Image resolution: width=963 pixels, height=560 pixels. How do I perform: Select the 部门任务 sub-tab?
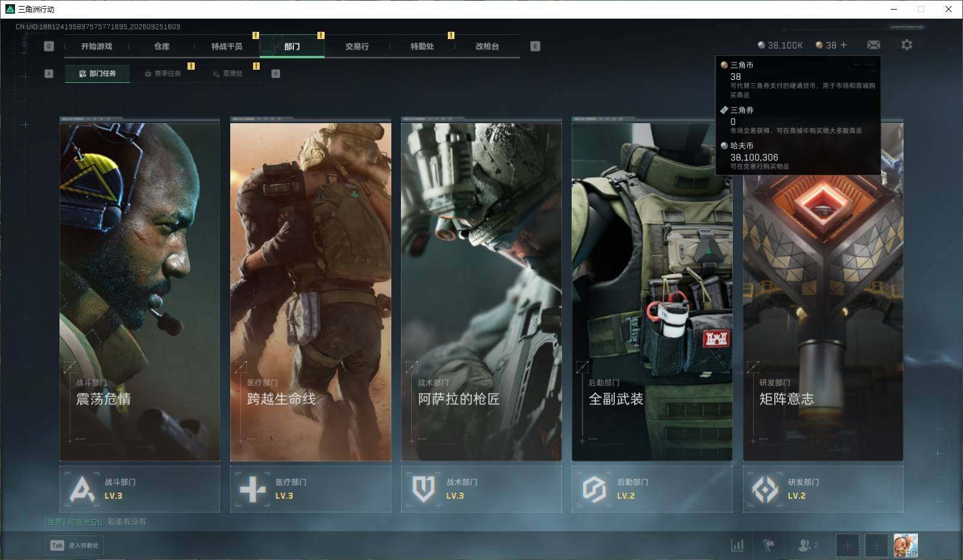tap(97, 73)
